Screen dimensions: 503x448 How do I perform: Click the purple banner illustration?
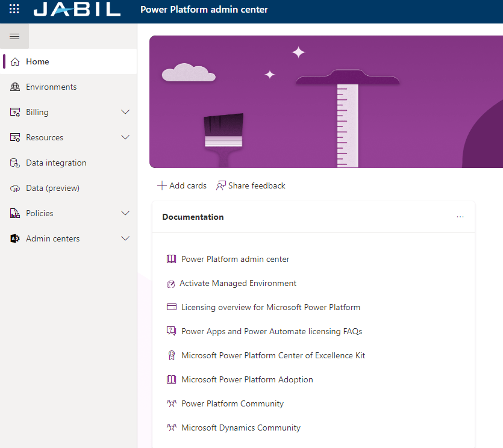(326, 102)
